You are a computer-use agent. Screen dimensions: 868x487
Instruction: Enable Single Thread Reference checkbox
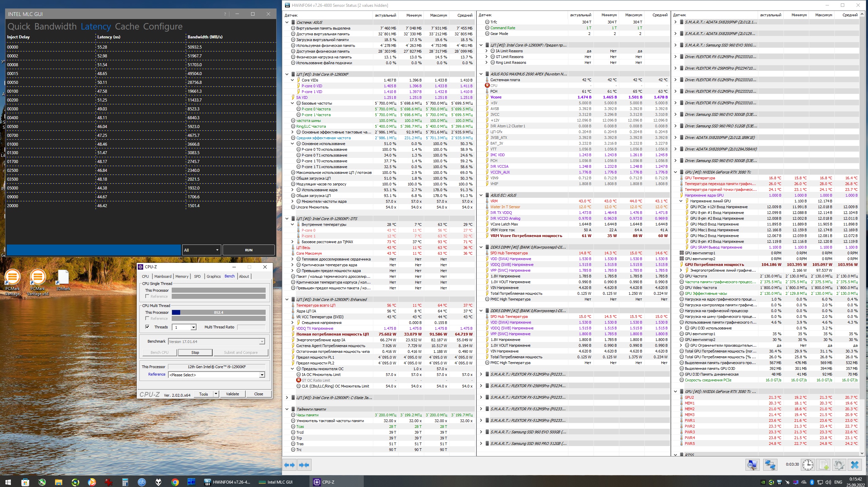pos(147,296)
